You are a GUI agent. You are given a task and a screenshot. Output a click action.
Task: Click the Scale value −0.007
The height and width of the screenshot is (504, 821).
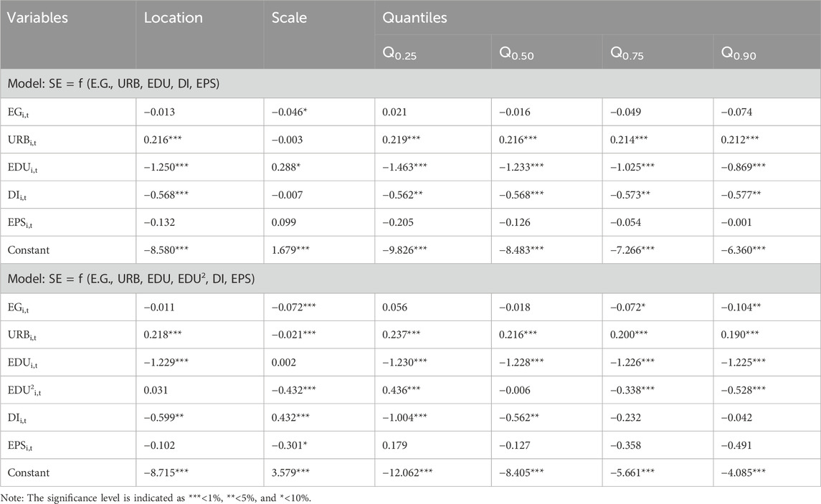click(287, 195)
